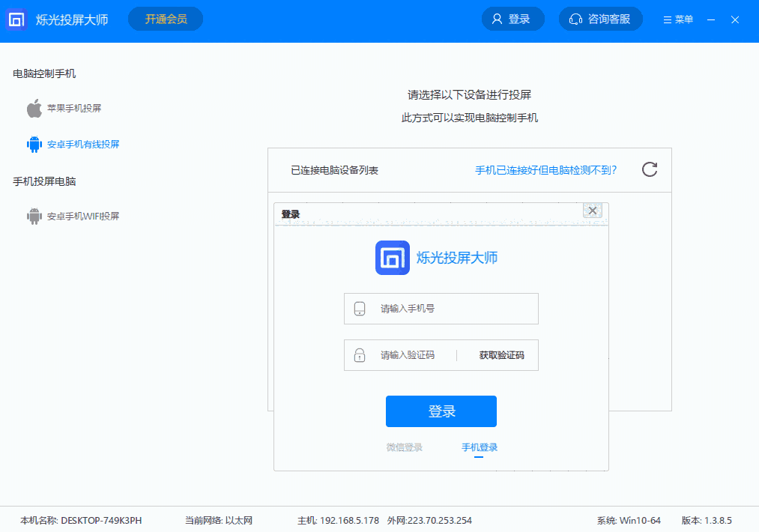Select the Apple icon for 苹果手机投屏
Image resolution: width=759 pixels, height=532 pixels.
pos(33,108)
